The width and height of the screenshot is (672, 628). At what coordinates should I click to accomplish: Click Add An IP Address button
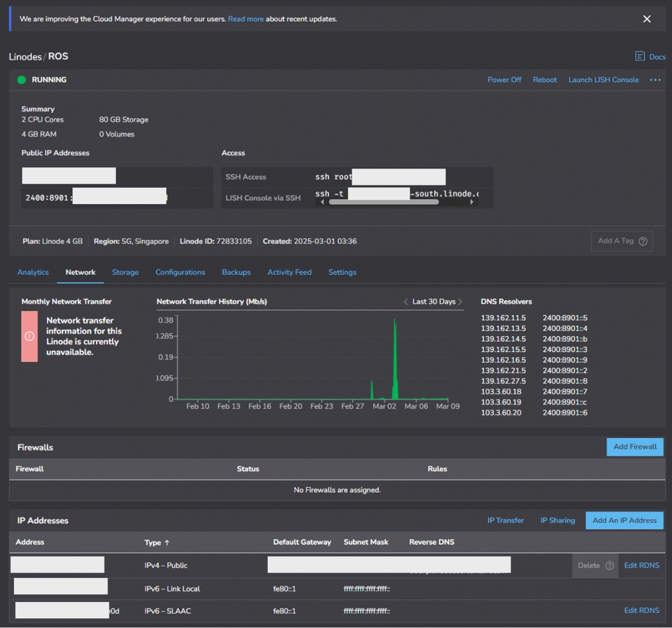pos(624,520)
